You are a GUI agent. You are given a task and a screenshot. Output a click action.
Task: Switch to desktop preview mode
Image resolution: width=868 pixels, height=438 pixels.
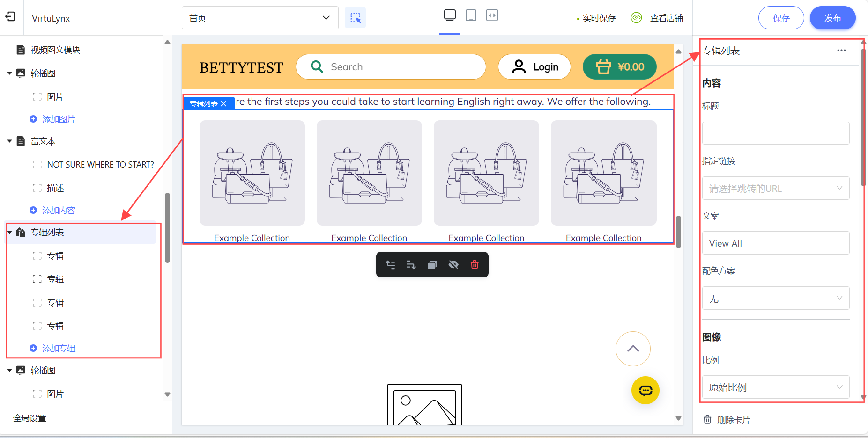450,15
